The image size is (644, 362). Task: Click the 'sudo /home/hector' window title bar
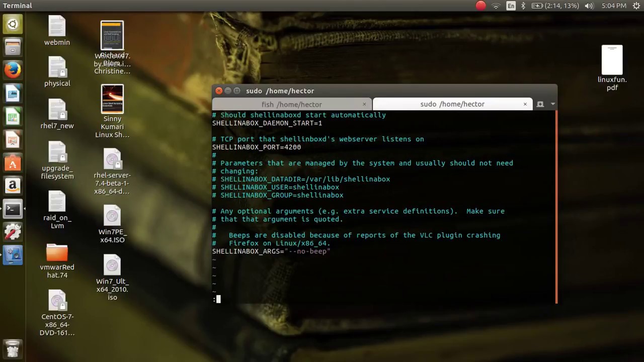pyautogui.click(x=385, y=90)
